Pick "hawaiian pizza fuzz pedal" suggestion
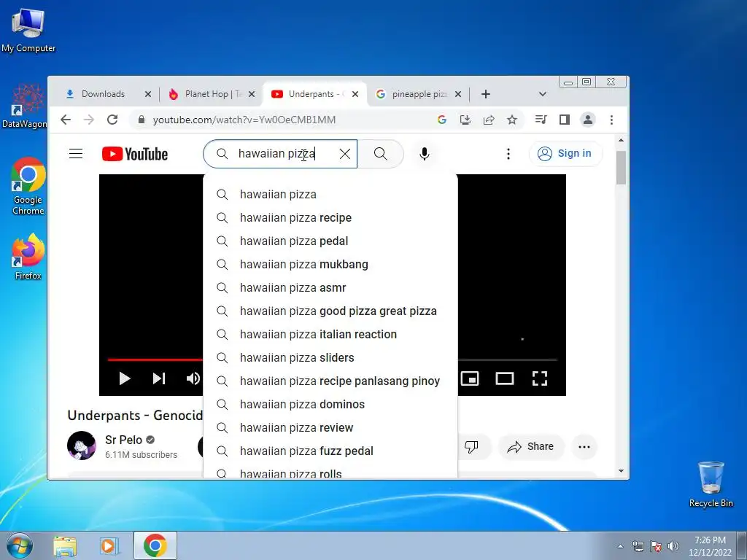Screen dimensions: 747x560 [330, 451]
